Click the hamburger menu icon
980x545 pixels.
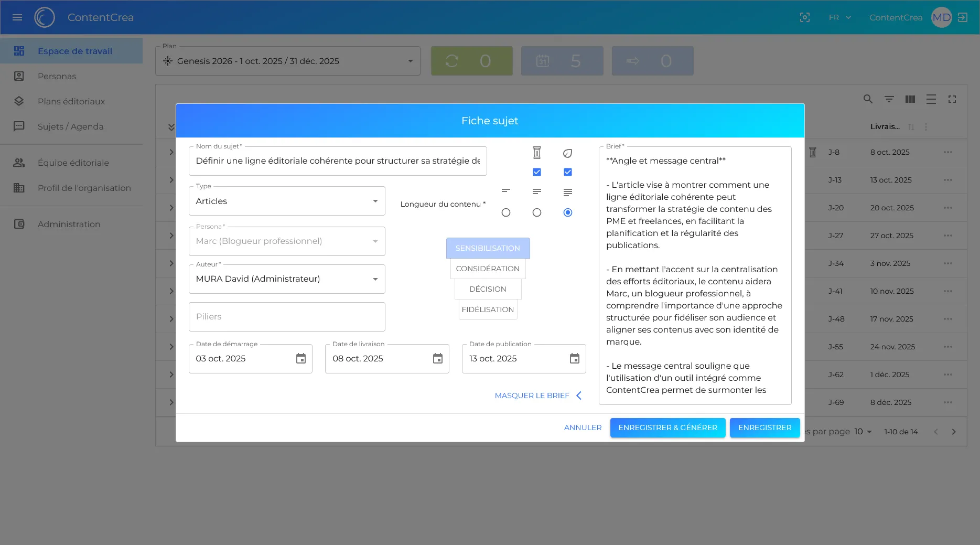pos(17,17)
